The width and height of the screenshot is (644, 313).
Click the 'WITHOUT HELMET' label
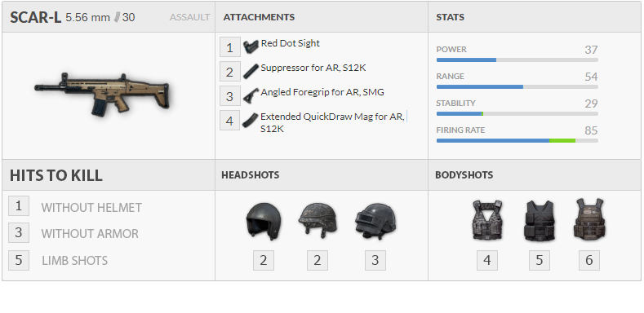point(91,208)
